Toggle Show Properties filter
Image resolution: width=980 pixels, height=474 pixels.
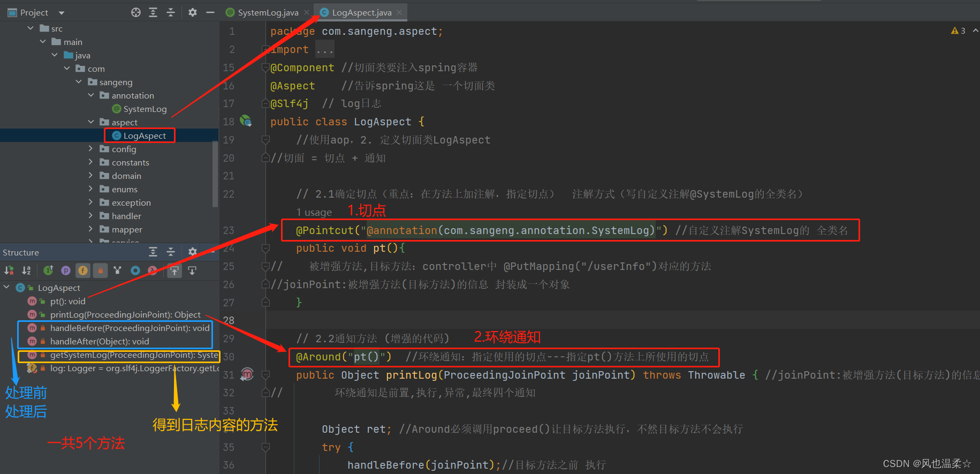(66, 270)
